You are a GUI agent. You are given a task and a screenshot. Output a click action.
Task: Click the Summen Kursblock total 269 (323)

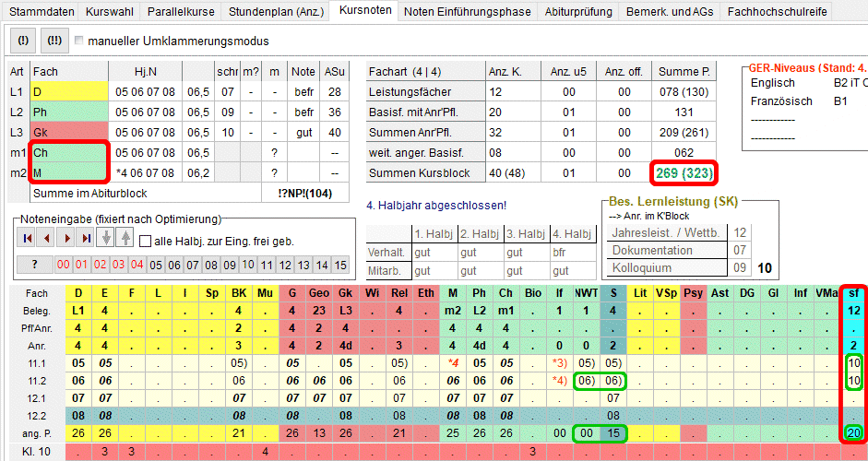click(x=684, y=172)
